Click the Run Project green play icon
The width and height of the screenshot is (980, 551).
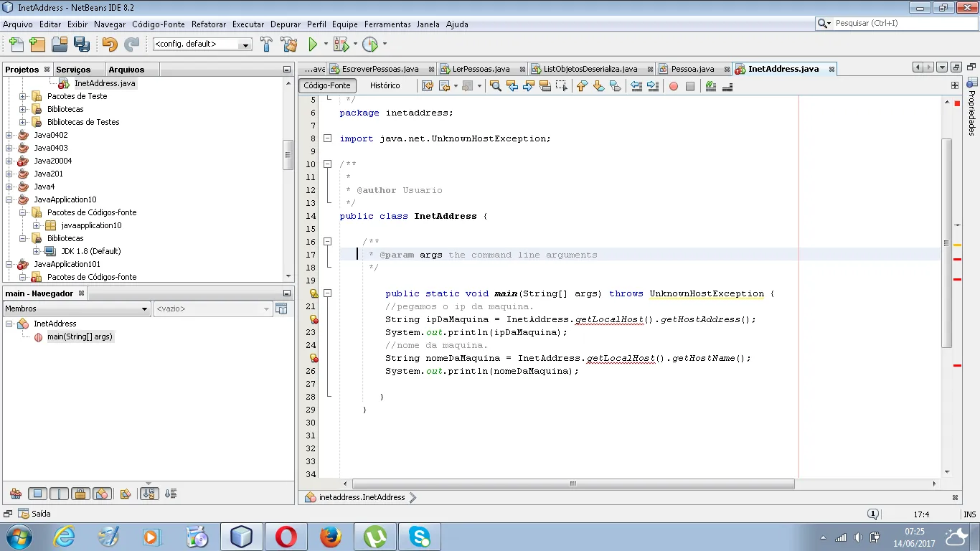pos(313,44)
